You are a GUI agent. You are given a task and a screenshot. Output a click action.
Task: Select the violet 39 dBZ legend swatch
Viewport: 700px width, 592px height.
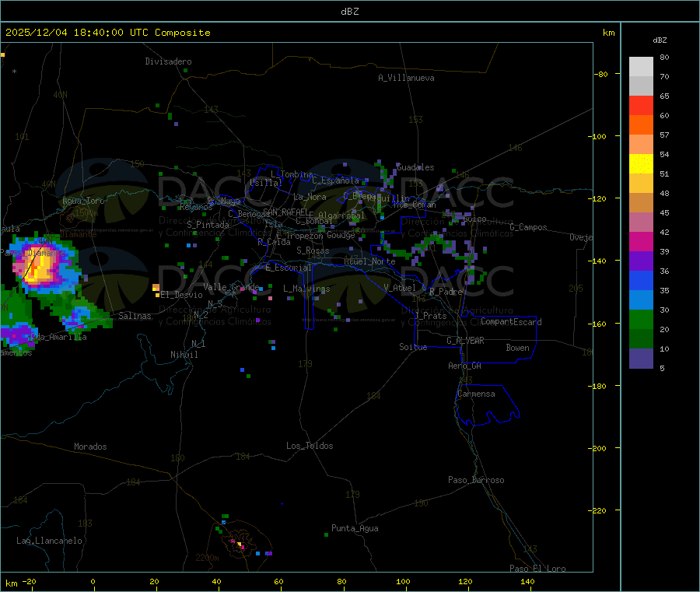click(x=641, y=261)
